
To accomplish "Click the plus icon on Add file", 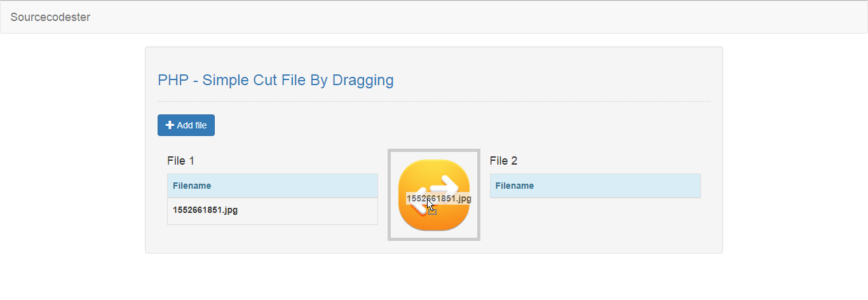I will click(x=170, y=125).
